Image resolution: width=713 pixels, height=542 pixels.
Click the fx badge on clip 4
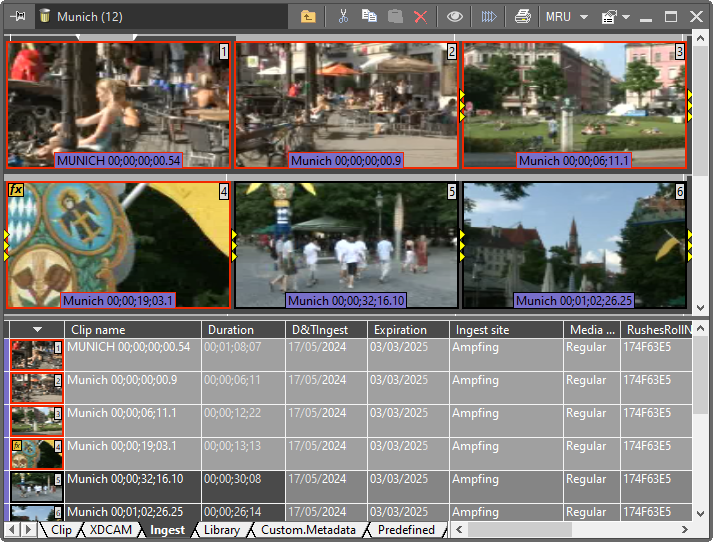(16, 190)
